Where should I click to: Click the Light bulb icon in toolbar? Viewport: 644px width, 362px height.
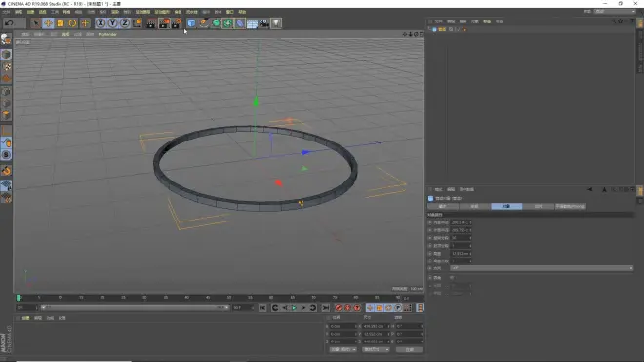pyautogui.click(x=276, y=23)
